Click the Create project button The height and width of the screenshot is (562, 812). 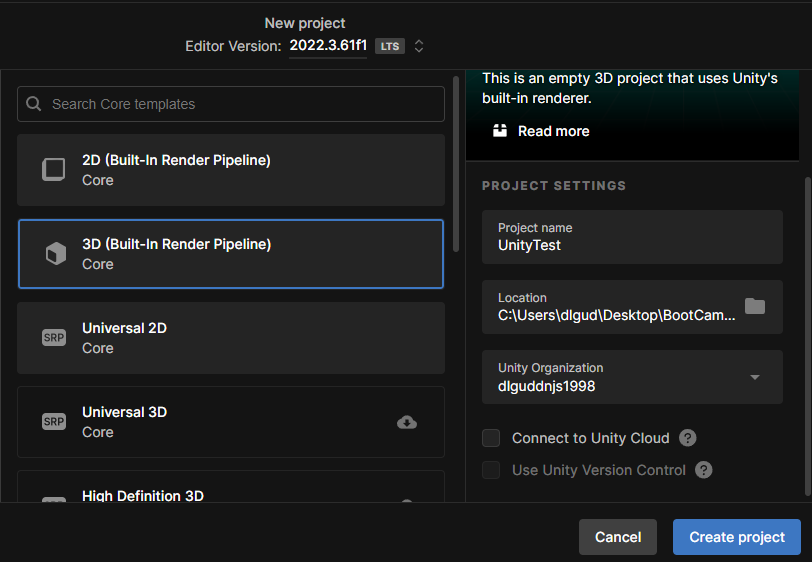pos(737,537)
